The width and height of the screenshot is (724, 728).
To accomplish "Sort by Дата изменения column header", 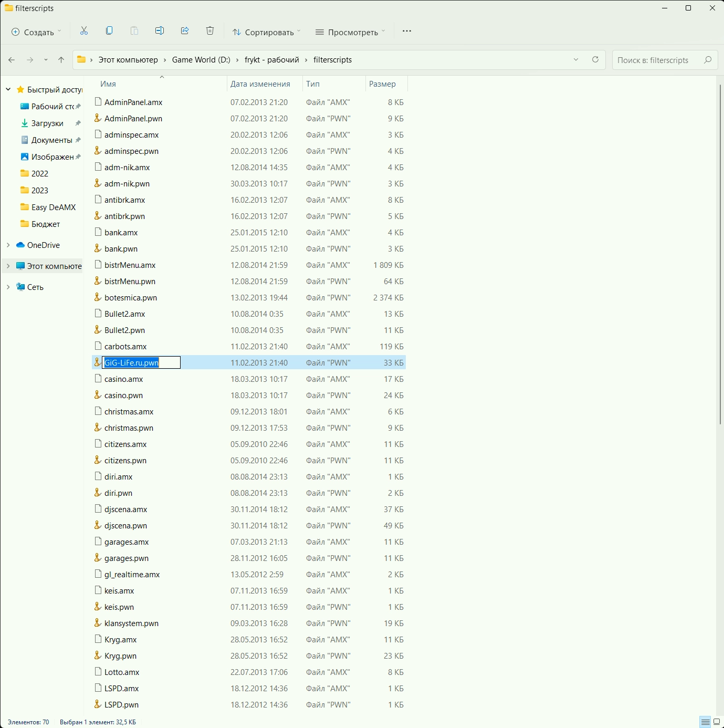I will pos(260,84).
